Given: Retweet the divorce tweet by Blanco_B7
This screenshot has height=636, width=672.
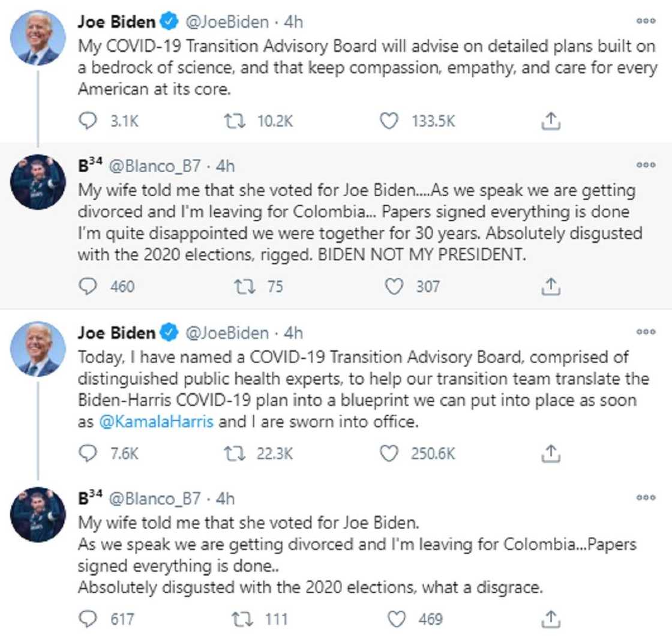Looking at the screenshot, I should [x=245, y=286].
